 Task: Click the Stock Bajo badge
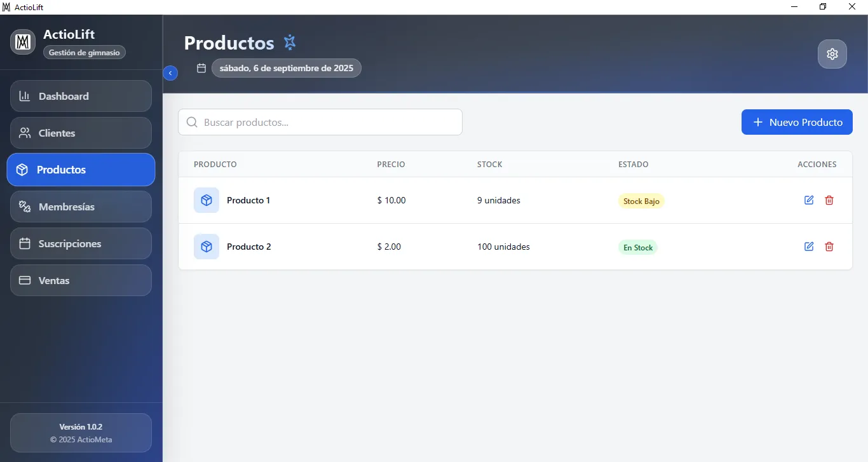point(641,201)
